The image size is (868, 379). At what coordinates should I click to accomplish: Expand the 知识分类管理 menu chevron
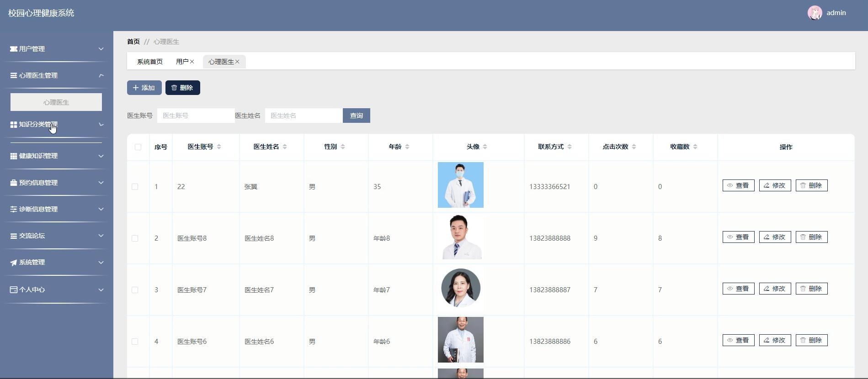pyautogui.click(x=101, y=124)
